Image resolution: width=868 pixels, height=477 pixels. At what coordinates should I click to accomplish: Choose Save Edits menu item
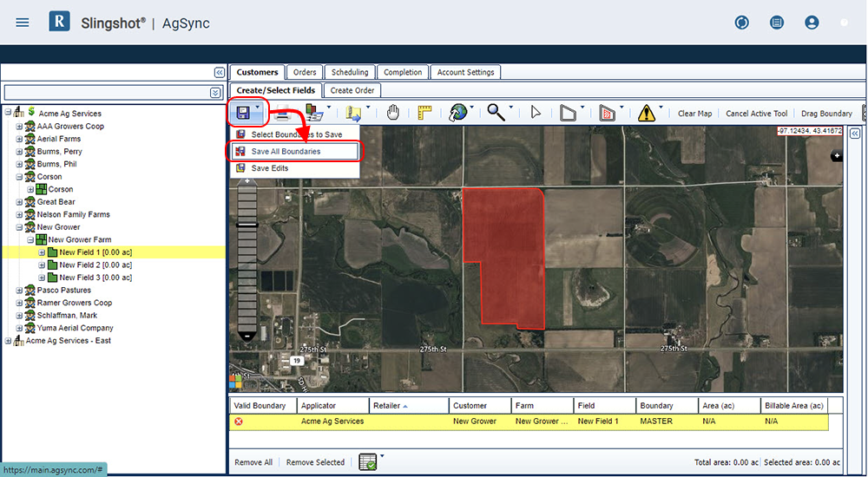pyautogui.click(x=294, y=168)
